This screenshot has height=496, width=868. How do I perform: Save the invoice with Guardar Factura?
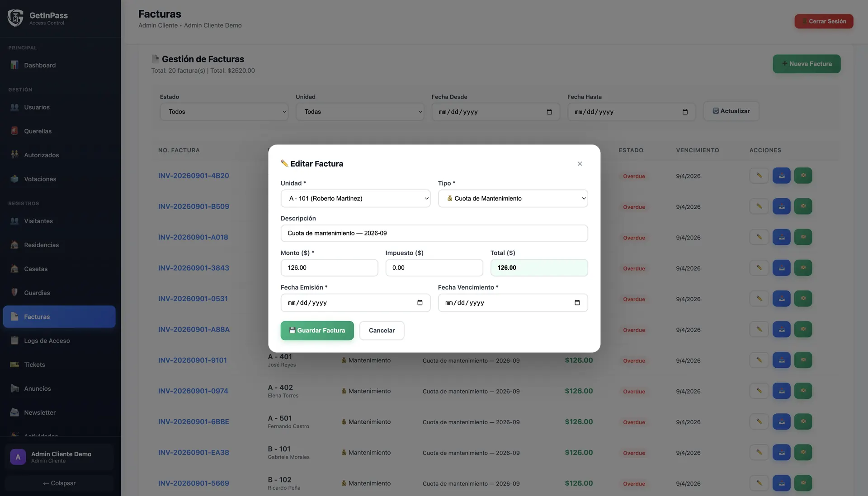pos(317,330)
